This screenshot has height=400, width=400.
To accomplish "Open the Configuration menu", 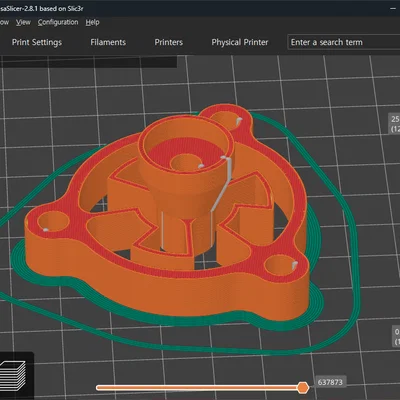I will pyautogui.click(x=58, y=22).
